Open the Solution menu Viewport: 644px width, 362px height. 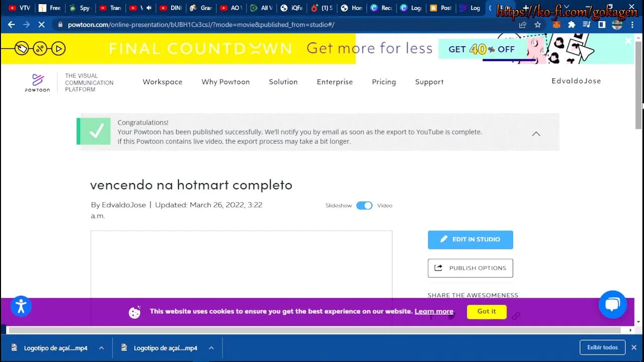(283, 82)
